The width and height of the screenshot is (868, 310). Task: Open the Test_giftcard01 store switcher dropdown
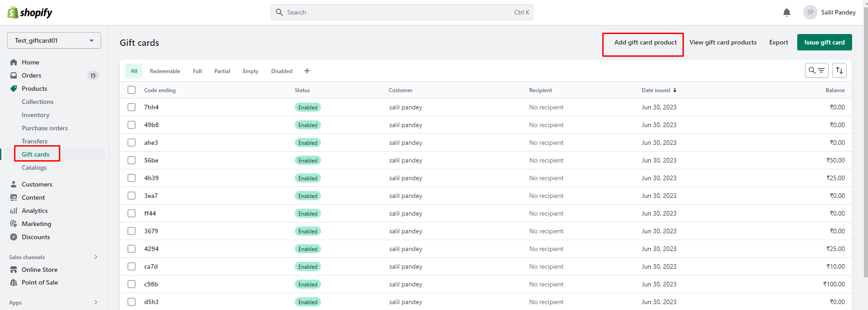[54, 40]
